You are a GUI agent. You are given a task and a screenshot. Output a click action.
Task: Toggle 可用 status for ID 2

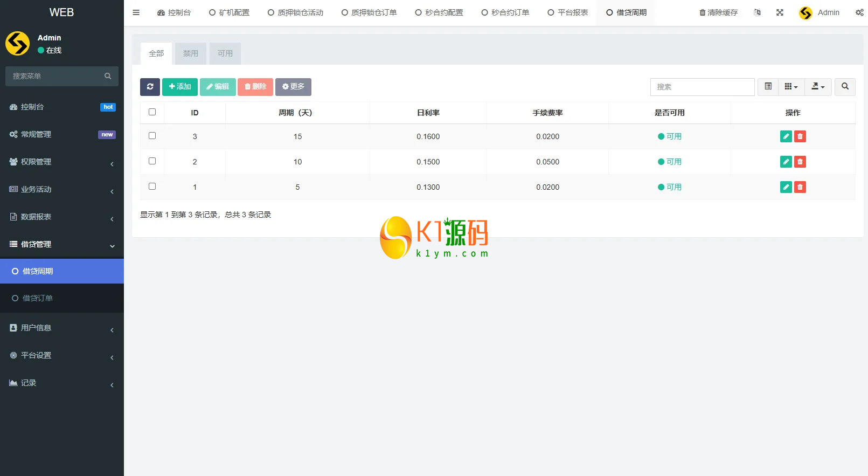coord(670,162)
